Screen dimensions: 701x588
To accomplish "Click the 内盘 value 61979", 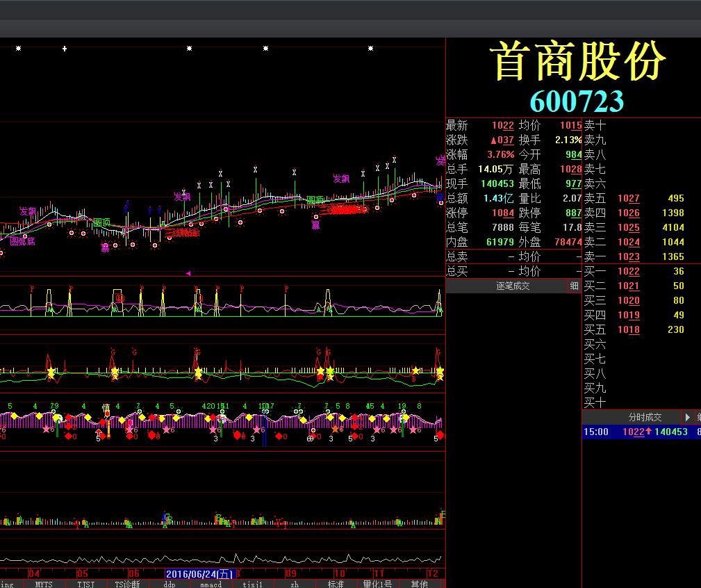I will 500,243.
